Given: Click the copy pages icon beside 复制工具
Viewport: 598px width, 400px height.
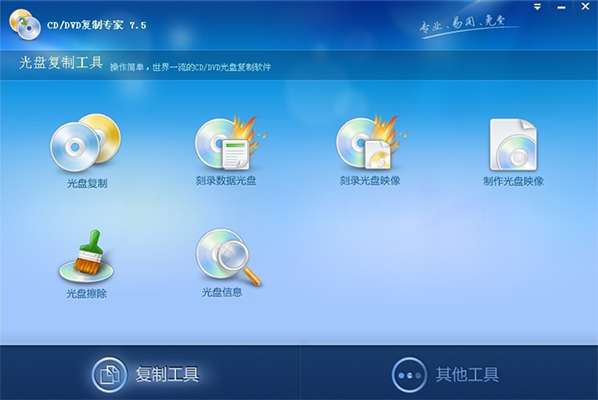Looking at the screenshot, I should point(109,375).
